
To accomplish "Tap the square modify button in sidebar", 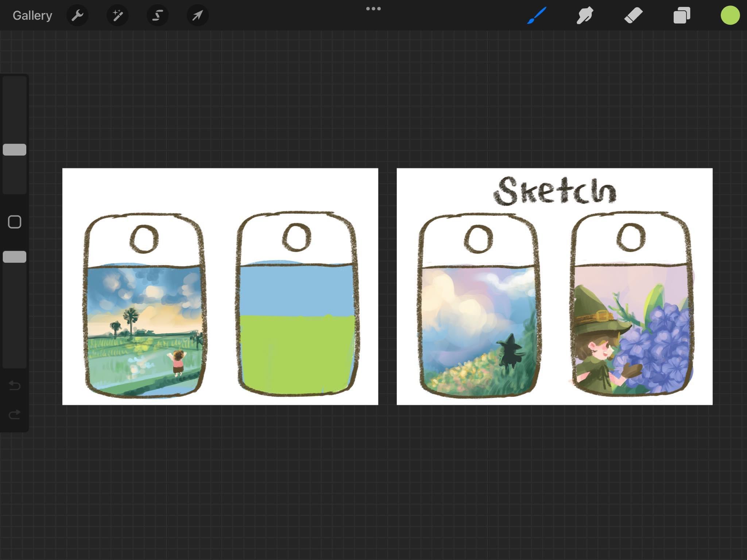I will pyautogui.click(x=15, y=222).
